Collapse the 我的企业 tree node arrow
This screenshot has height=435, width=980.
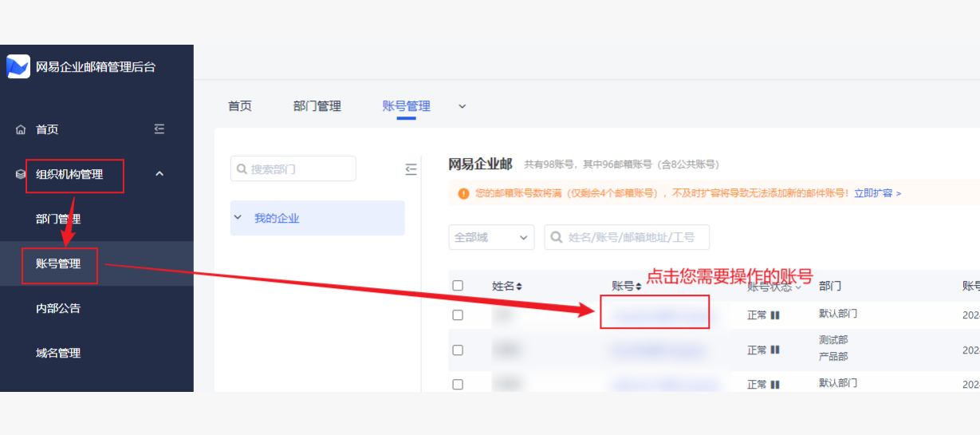click(x=238, y=217)
